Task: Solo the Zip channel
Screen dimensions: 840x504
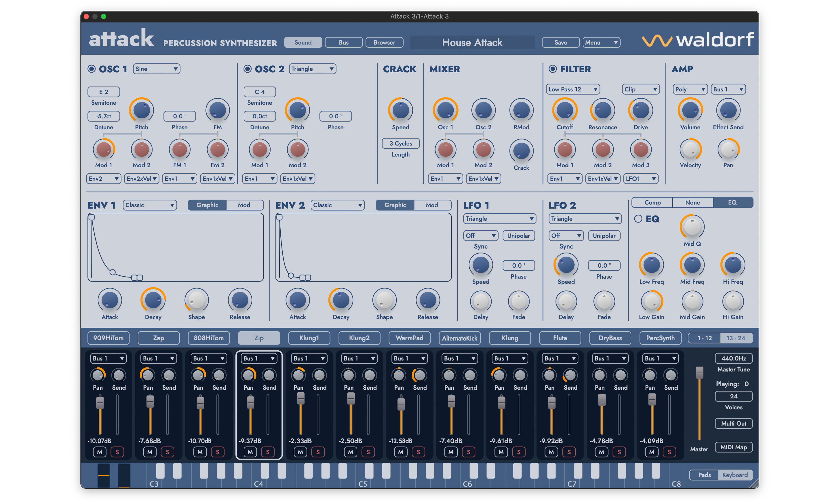Action: 268,452
